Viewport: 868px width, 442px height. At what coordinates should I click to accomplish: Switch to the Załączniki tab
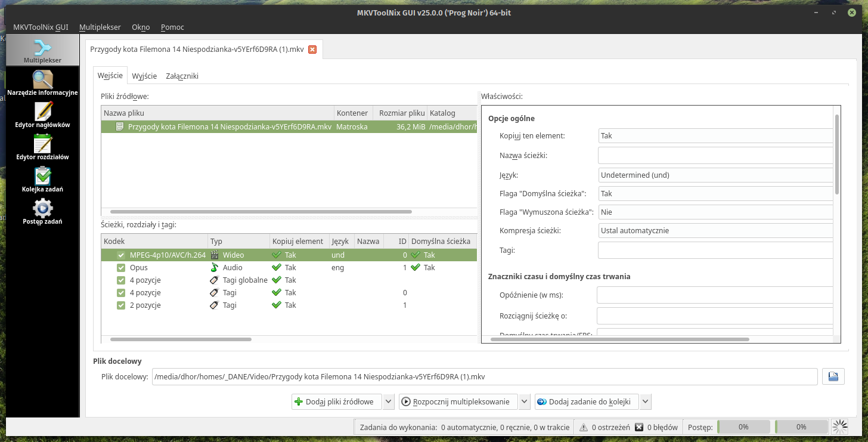coord(182,76)
